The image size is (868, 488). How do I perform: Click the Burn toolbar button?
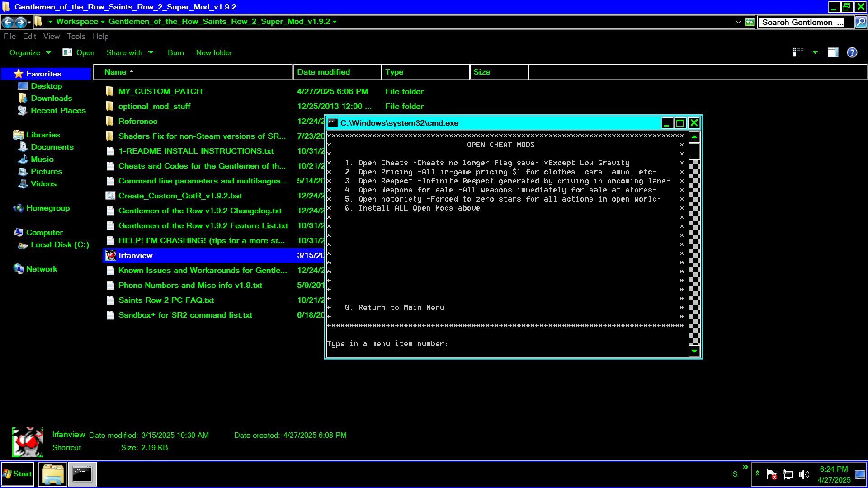[x=175, y=52]
